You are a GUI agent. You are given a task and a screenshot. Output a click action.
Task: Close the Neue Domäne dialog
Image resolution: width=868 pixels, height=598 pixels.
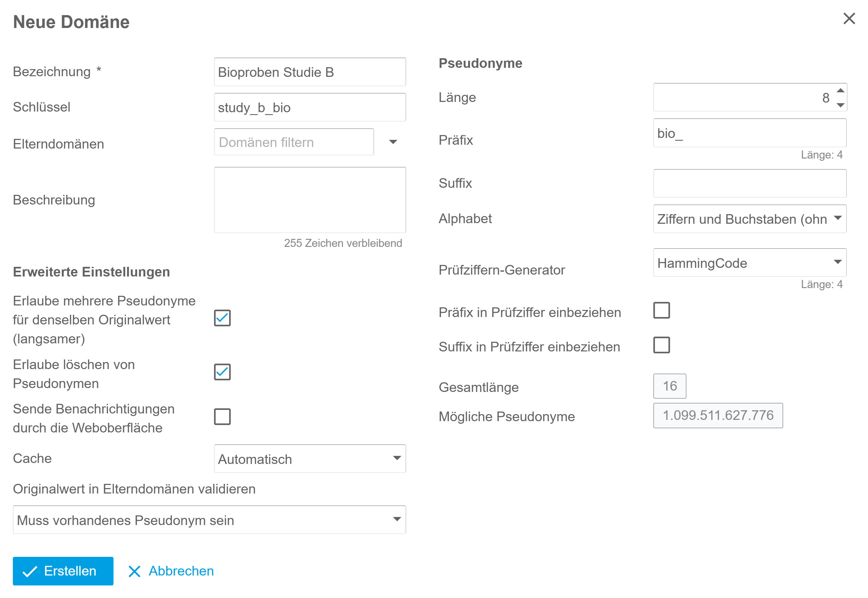coord(849,18)
